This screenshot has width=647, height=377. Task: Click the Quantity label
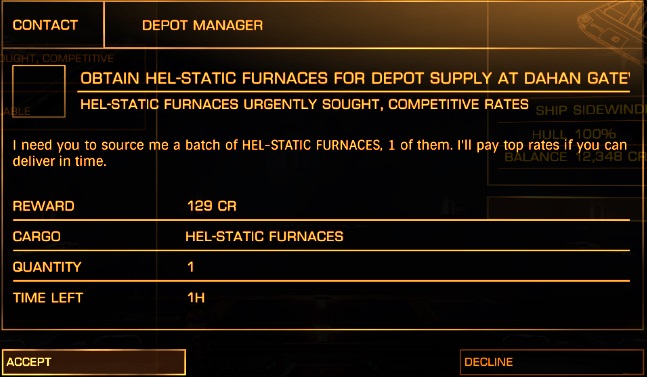[47, 267]
